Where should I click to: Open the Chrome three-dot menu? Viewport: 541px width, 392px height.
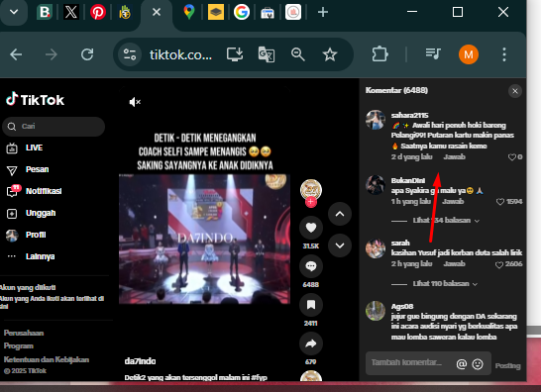click(504, 54)
